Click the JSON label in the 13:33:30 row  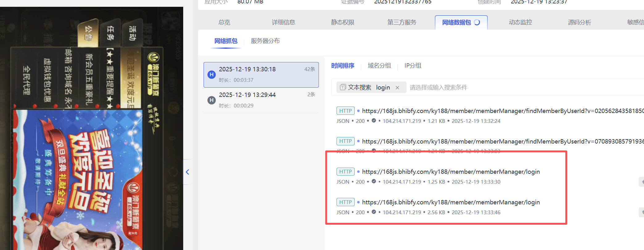click(343, 182)
